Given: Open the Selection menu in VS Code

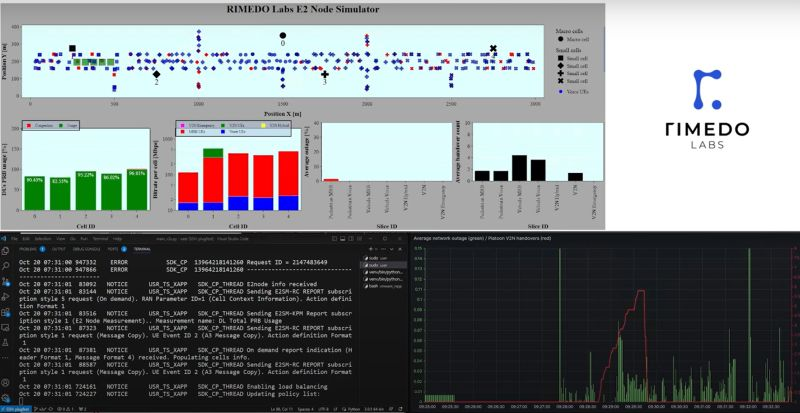Looking at the screenshot, I should tap(43, 238).
